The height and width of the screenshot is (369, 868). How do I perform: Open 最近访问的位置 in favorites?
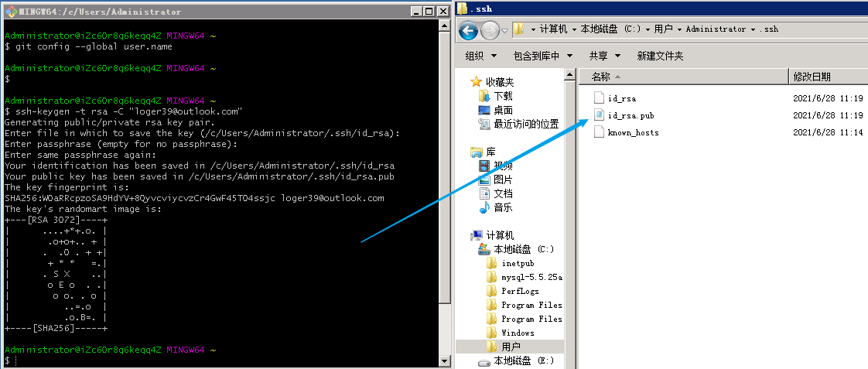coord(526,124)
